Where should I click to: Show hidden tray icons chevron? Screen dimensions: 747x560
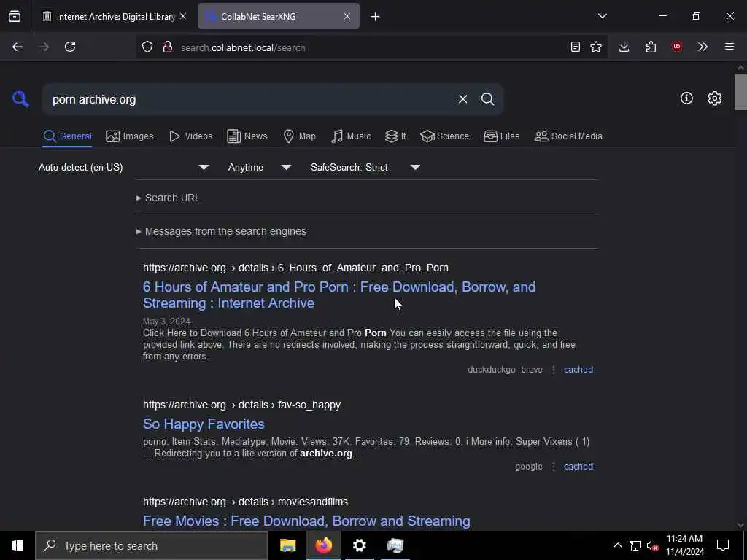tap(617, 545)
